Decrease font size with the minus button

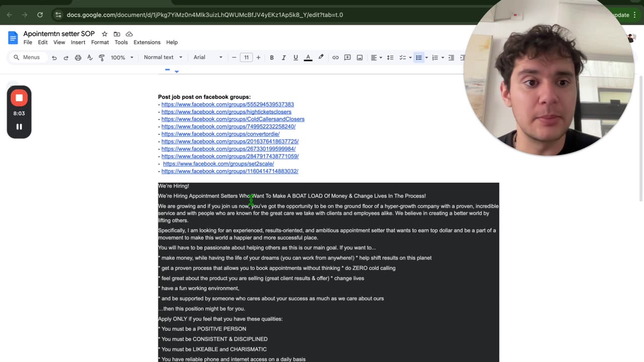[x=234, y=57]
